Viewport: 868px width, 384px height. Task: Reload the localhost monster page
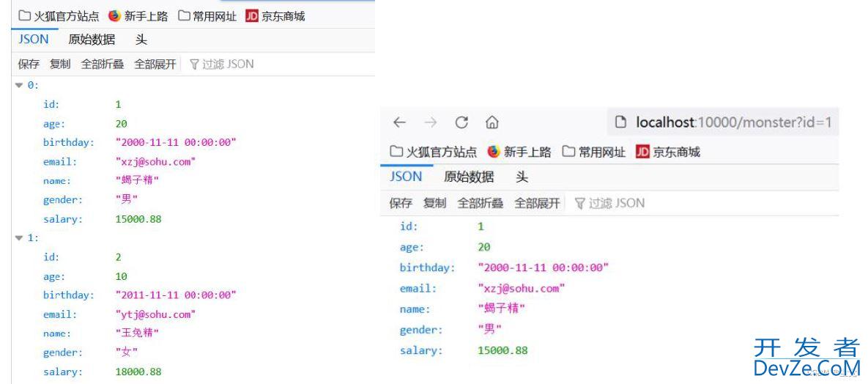coord(461,122)
